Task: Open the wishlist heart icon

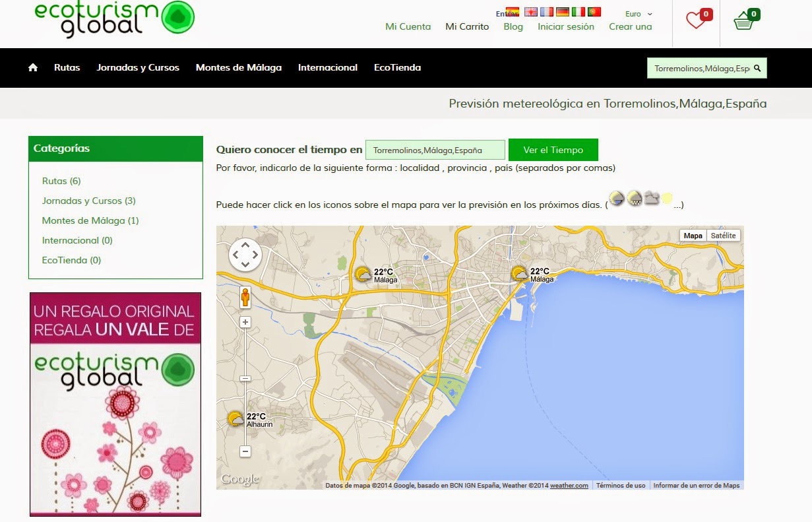Action: tap(696, 20)
